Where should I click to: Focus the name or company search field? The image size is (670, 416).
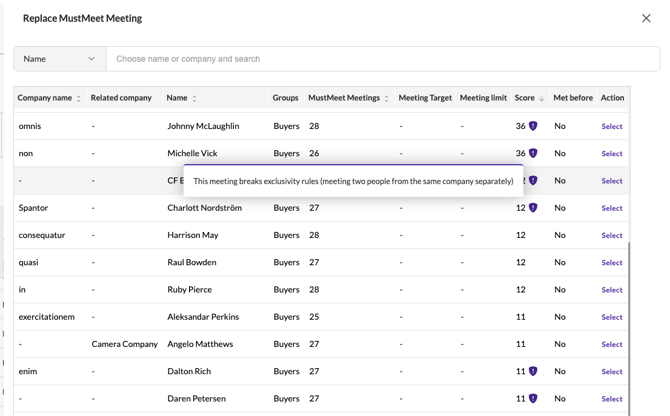pos(383,59)
